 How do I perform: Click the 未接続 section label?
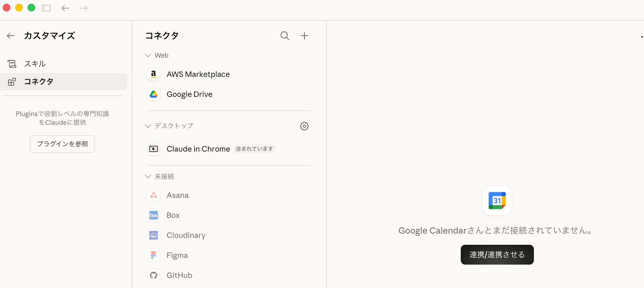pos(164,176)
